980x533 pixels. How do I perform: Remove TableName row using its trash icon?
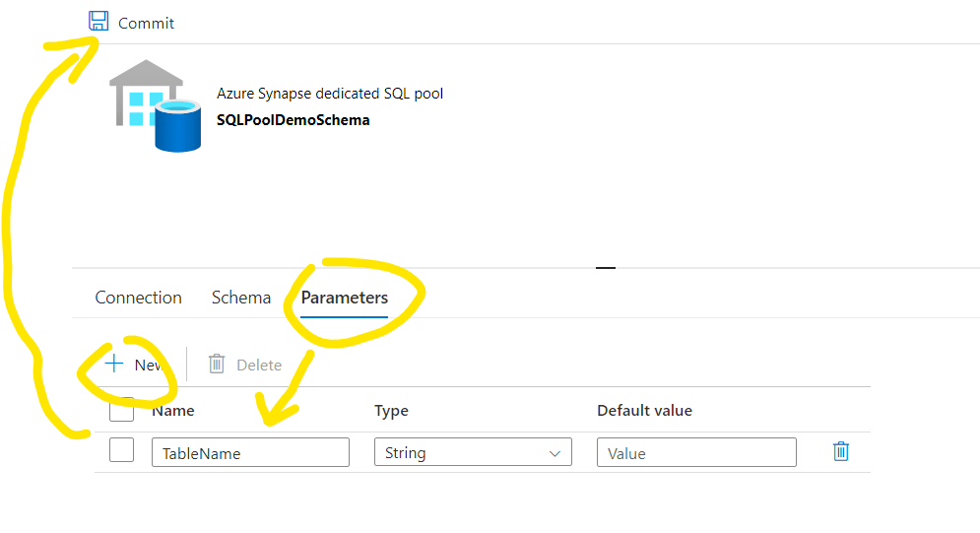pos(840,451)
